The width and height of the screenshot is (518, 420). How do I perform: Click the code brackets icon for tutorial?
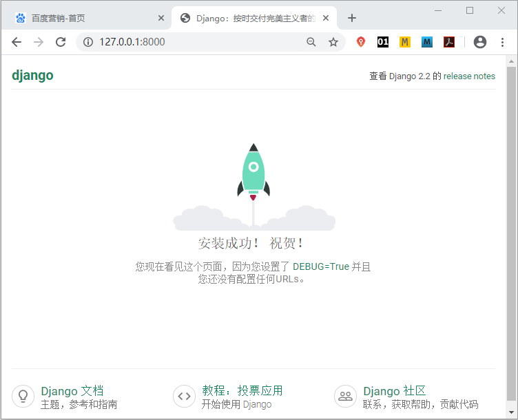point(185,396)
